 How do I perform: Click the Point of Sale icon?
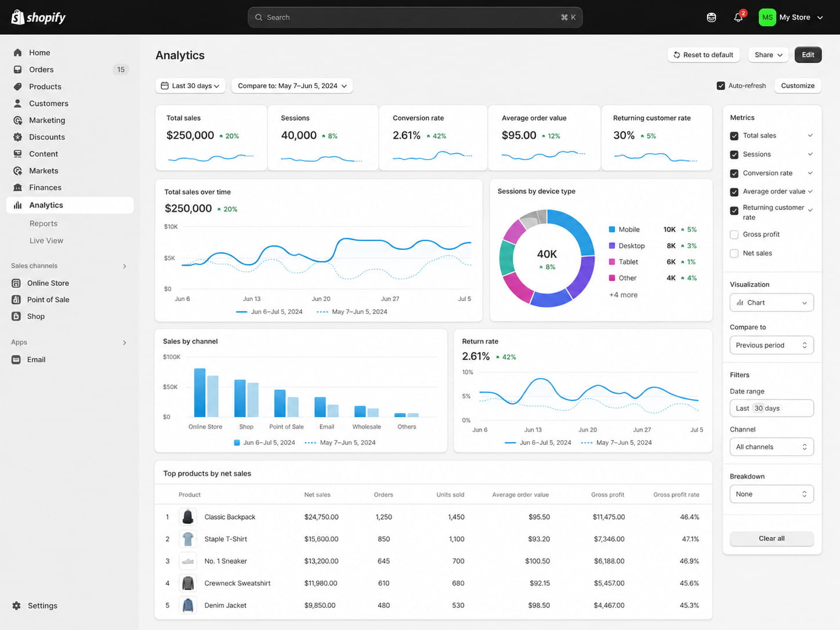click(x=16, y=299)
